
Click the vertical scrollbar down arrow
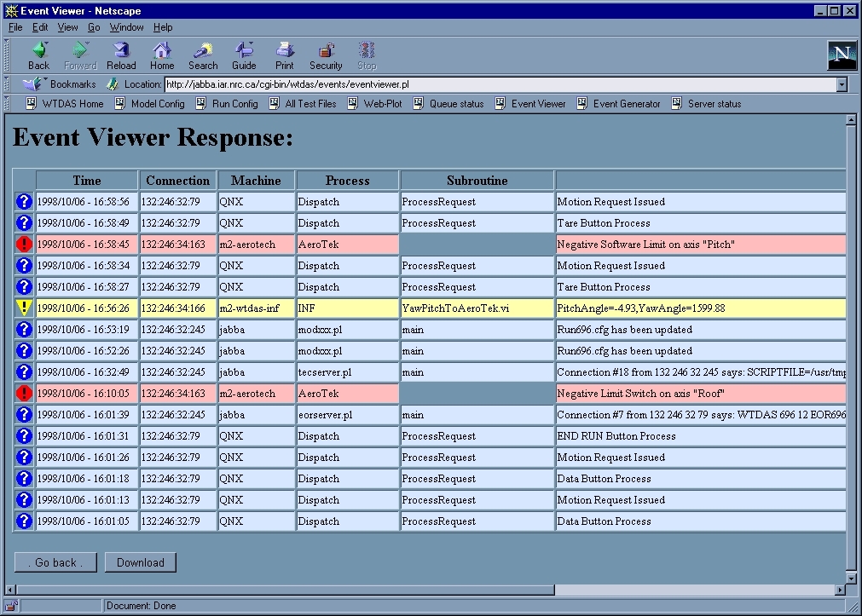pos(851,578)
